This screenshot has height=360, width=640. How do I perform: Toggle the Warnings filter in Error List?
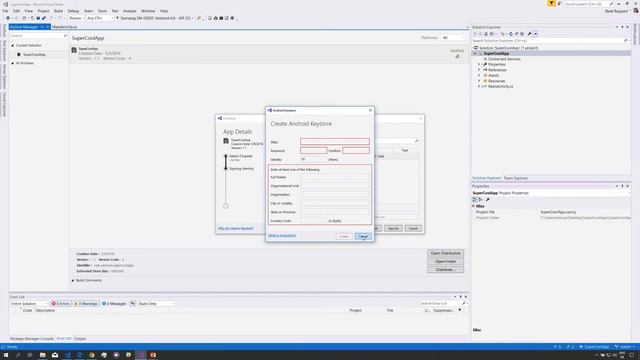86,304
